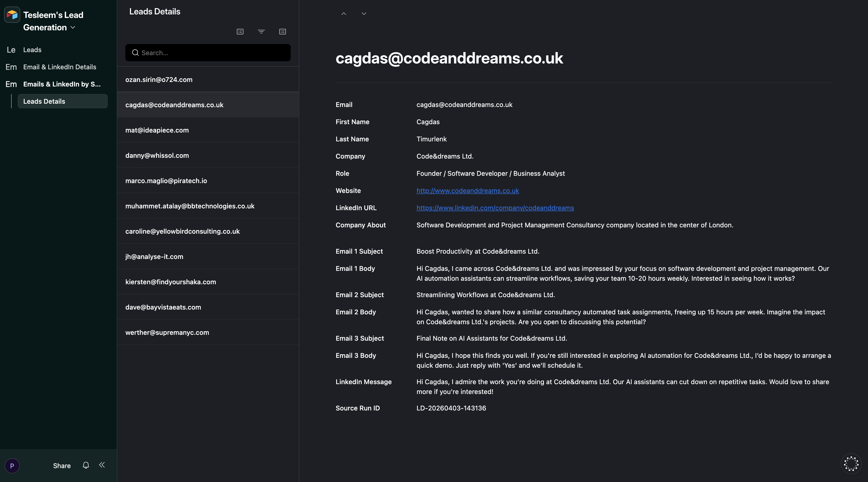Select kiersten@findyourshaka.com record
Viewport: 868px width, 482px height.
208,282
